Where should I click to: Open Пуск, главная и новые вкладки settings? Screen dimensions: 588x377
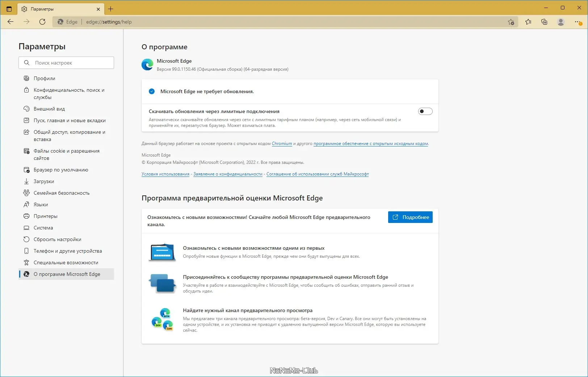pos(66,120)
